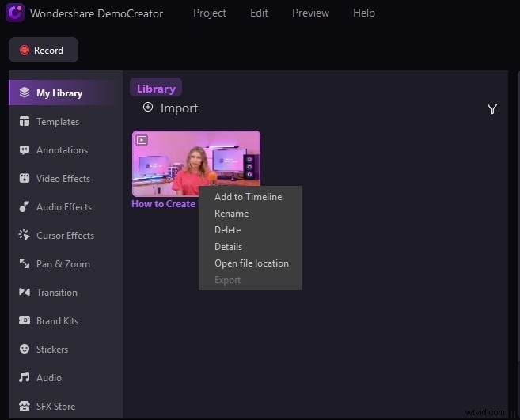Screen dimensions: 520x420
Task: Click the Video Effects icon
Action: [25, 178]
